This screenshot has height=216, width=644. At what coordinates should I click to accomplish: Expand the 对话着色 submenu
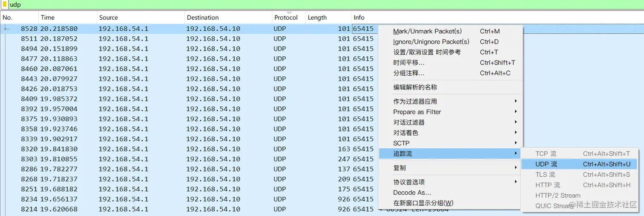click(x=450, y=133)
